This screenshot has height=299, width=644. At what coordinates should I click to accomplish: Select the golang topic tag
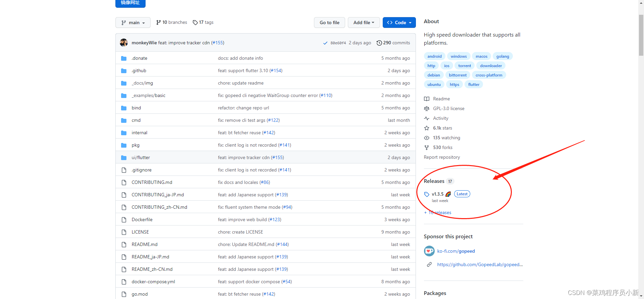pyautogui.click(x=502, y=56)
